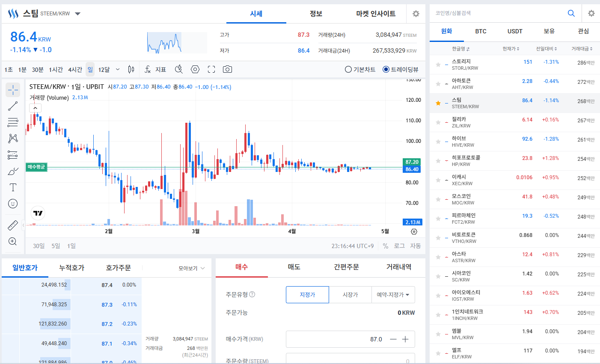Switch to the BTC market tab
600x364 pixels.
coord(481,31)
